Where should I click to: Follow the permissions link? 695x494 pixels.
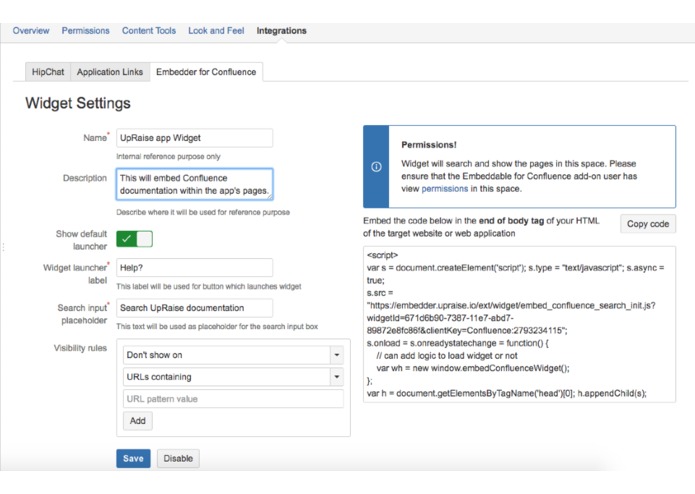coord(445,189)
